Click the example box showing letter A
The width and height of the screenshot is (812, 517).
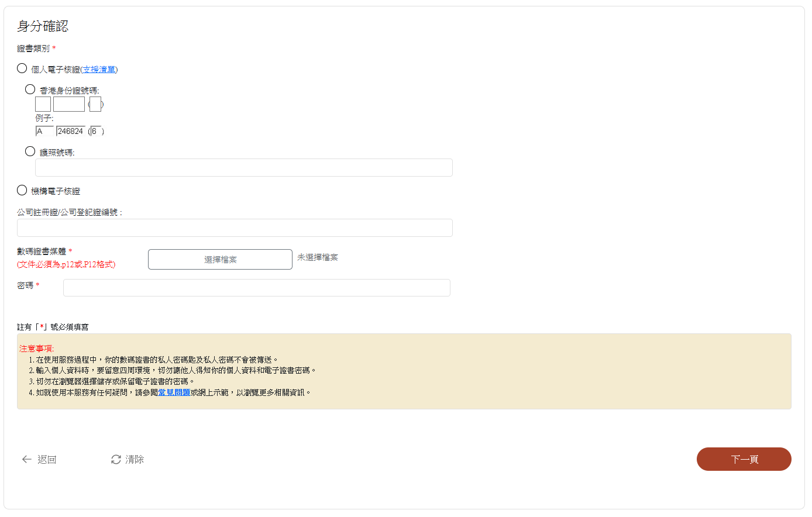(x=44, y=132)
